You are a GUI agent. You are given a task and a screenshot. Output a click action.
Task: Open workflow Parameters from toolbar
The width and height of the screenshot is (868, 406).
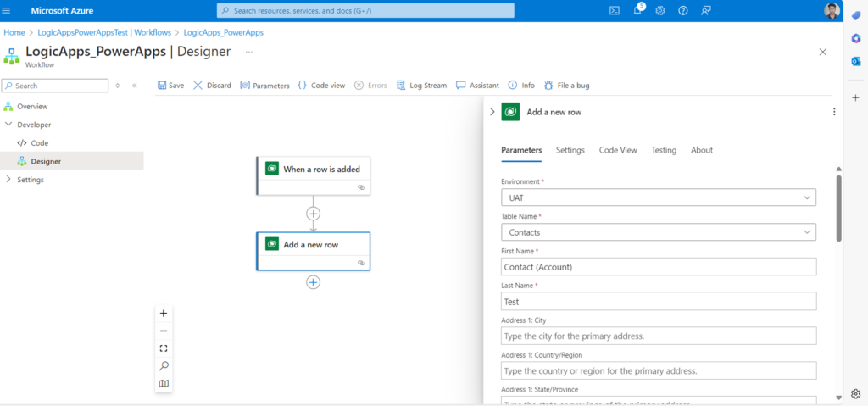pyautogui.click(x=264, y=86)
